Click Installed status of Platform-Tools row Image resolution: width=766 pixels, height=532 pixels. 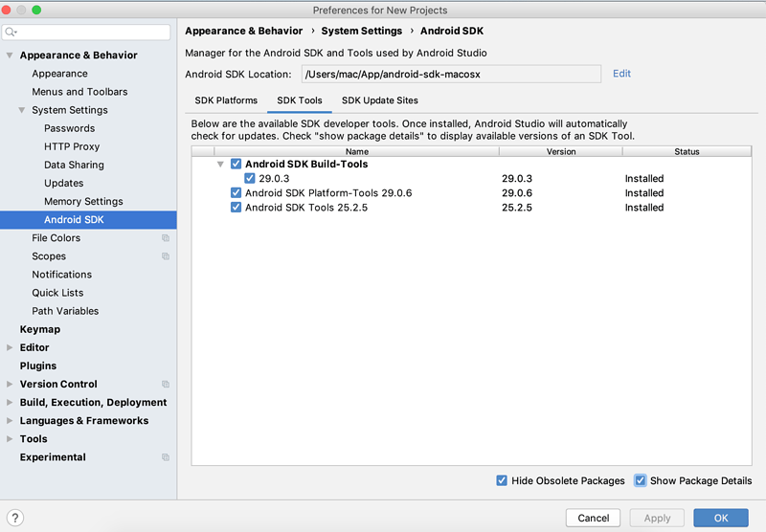tap(643, 193)
